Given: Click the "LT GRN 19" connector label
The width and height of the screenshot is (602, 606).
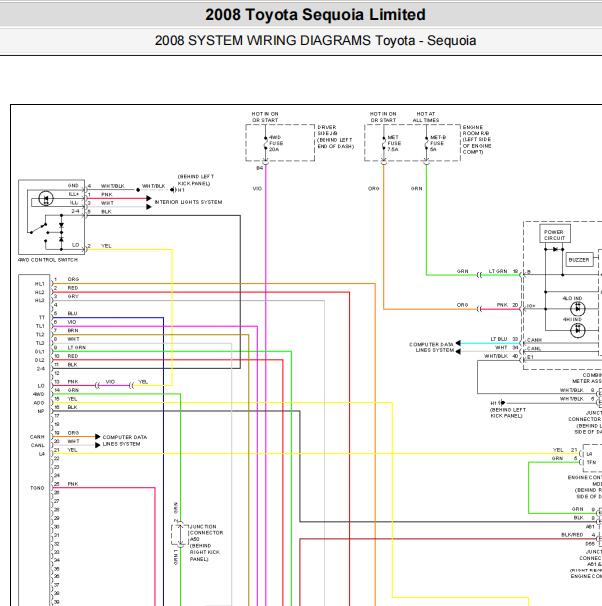Looking at the screenshot, I should (x=503, y=271).
